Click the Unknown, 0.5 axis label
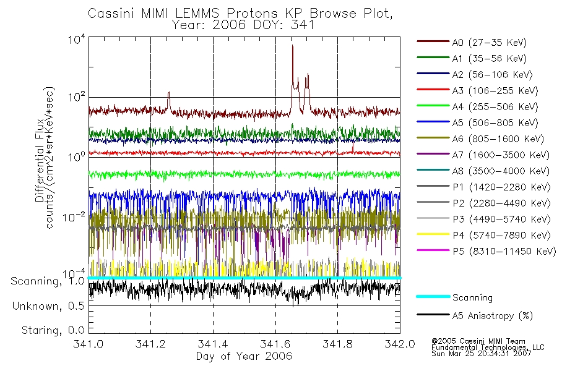The image size is (588, 371). [48, 306]
